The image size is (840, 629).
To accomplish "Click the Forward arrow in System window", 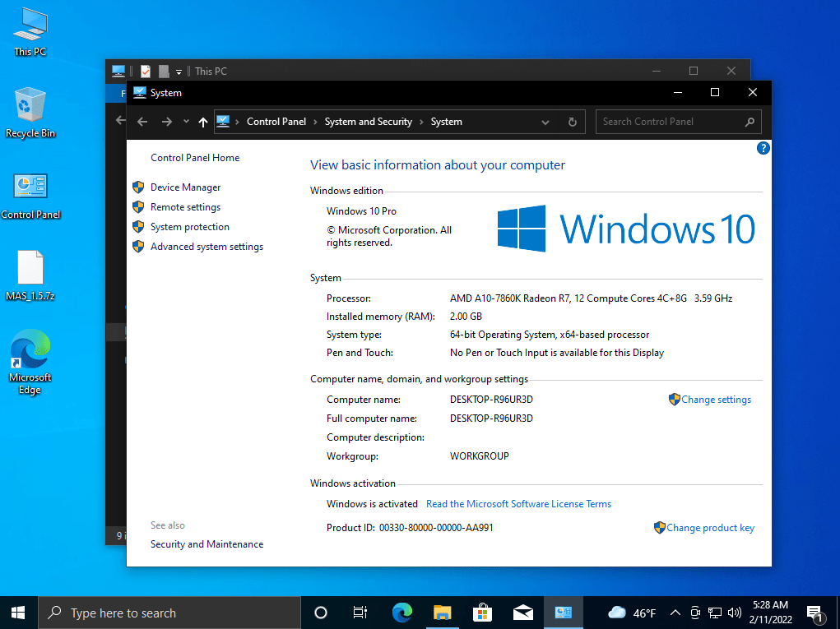I will coord(167,122).
